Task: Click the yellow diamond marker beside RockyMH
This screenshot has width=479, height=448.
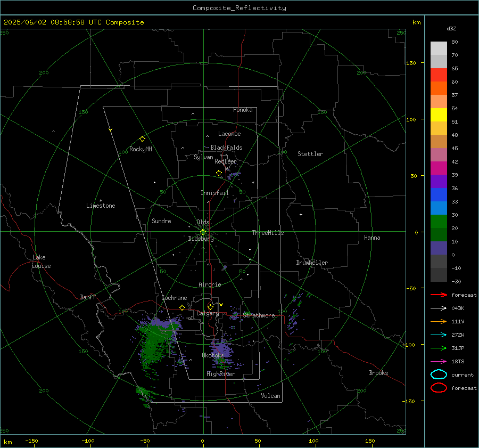Action: point(142,139)
